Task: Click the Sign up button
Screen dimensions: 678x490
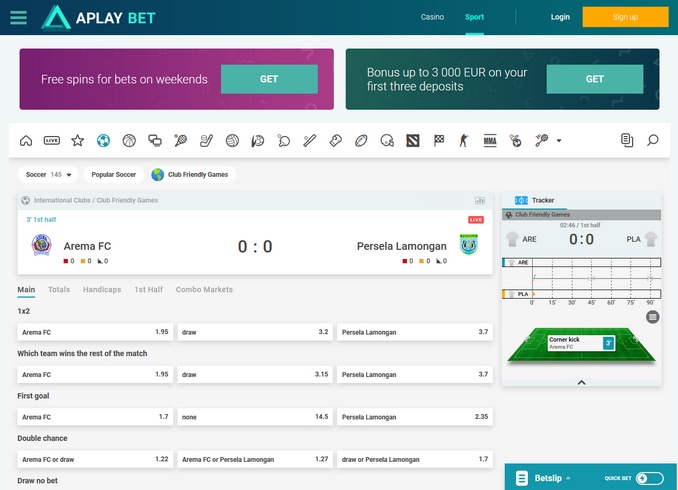Action: point(625,17)
